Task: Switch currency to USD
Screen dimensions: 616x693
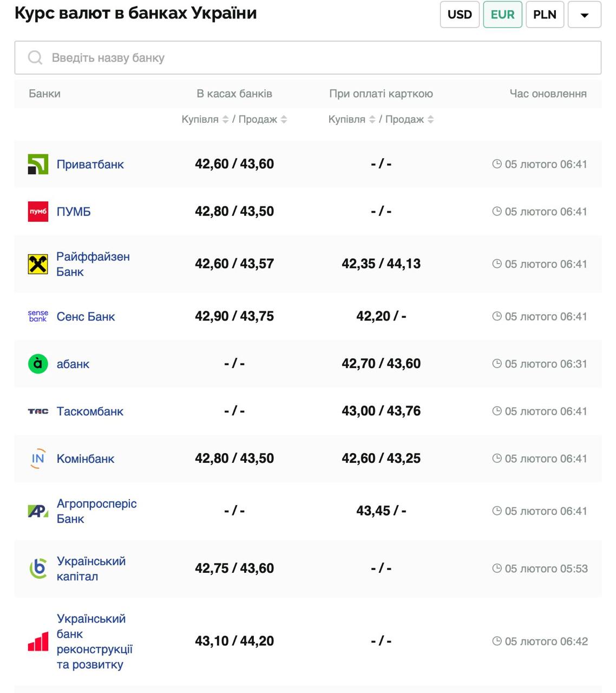Action: pyautogui.click(x=460, y=15)
